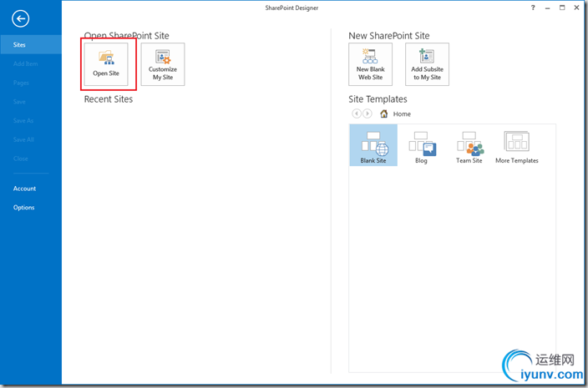Select Customize My Site tile
588x388 pixels.
coord(163,64)
